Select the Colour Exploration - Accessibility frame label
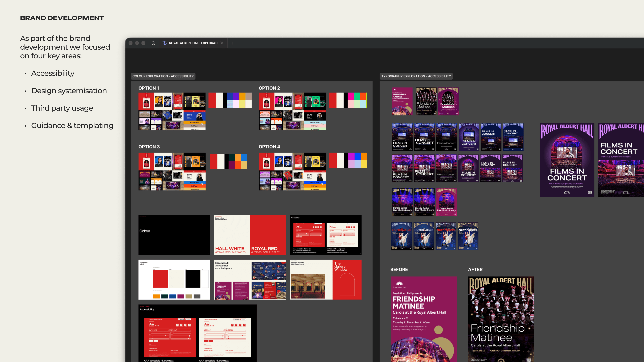This screenshot has width=644, height=362. click(163, 76)
